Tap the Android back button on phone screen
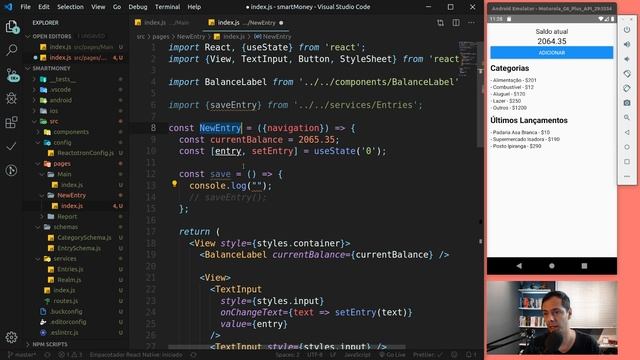640x360 pixels. coord(519,266)
